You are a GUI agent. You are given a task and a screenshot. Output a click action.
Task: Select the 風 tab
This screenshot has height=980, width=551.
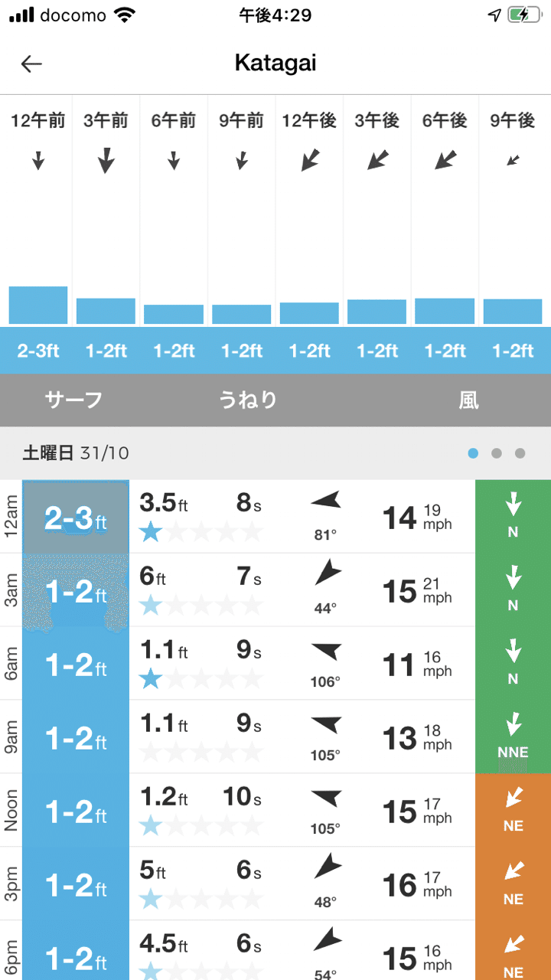pyautogui.click(x=468, y=400)
